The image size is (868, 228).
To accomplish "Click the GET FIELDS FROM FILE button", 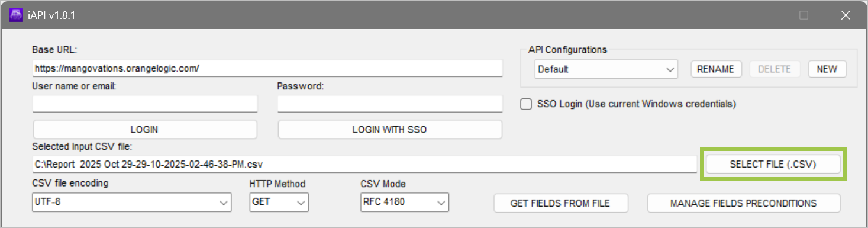I will tap(560, 203).
